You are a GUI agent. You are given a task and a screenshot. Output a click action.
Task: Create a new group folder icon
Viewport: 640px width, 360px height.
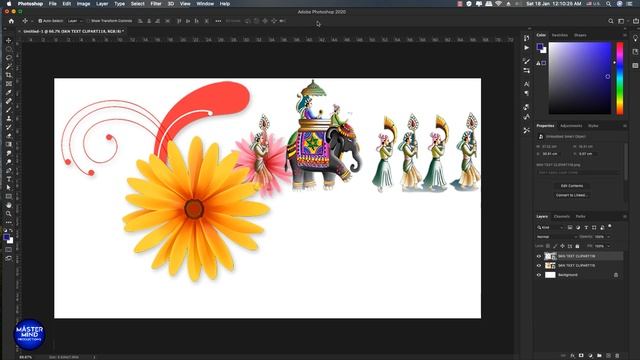point(599,356)
